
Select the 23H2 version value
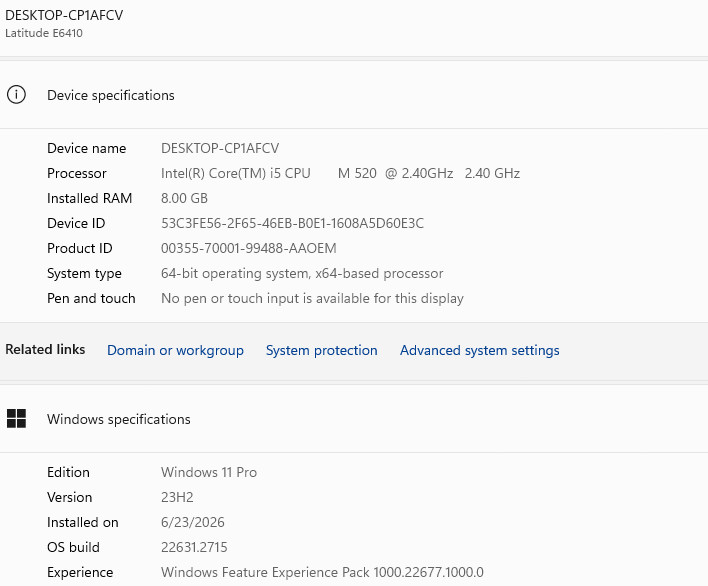coord(177,497)
